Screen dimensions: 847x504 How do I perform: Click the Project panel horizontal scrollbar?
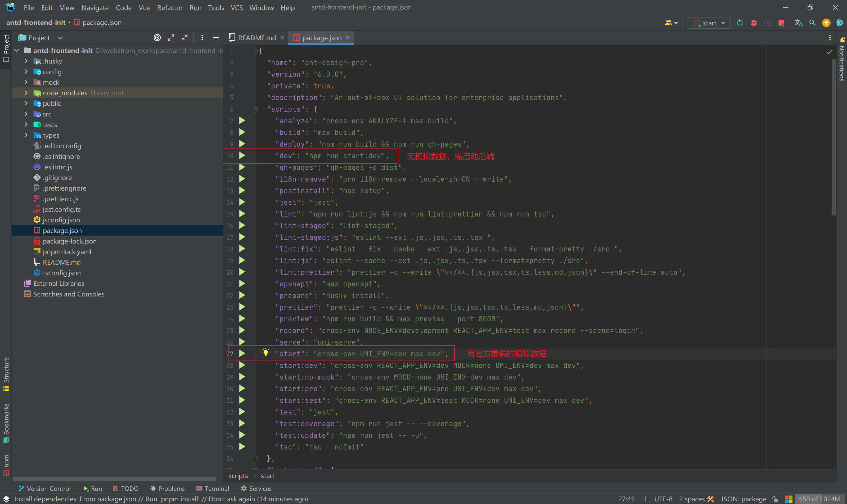point(114,479)
